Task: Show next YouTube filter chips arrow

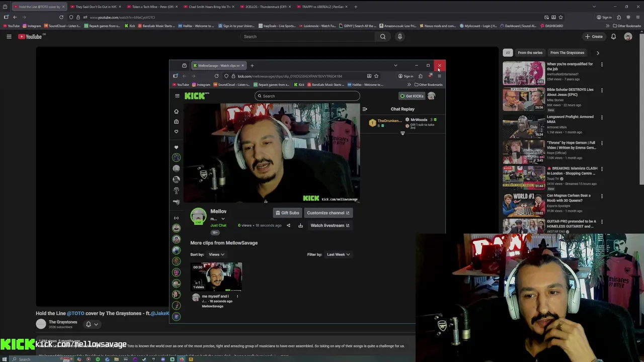Action: point(598,53)
